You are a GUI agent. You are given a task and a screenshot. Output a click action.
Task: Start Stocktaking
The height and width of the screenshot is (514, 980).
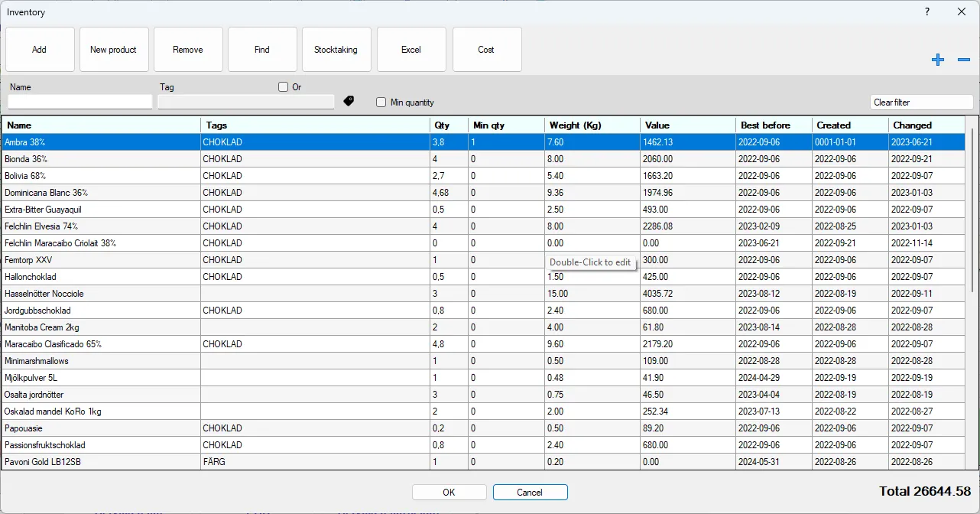(336, 50)
